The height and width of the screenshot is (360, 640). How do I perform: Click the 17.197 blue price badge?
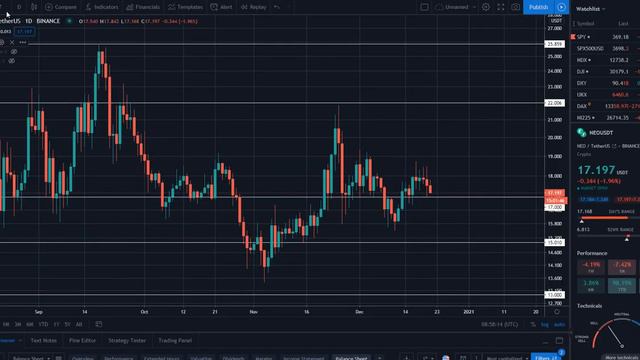pyautogui.click(x=24, y=31)
